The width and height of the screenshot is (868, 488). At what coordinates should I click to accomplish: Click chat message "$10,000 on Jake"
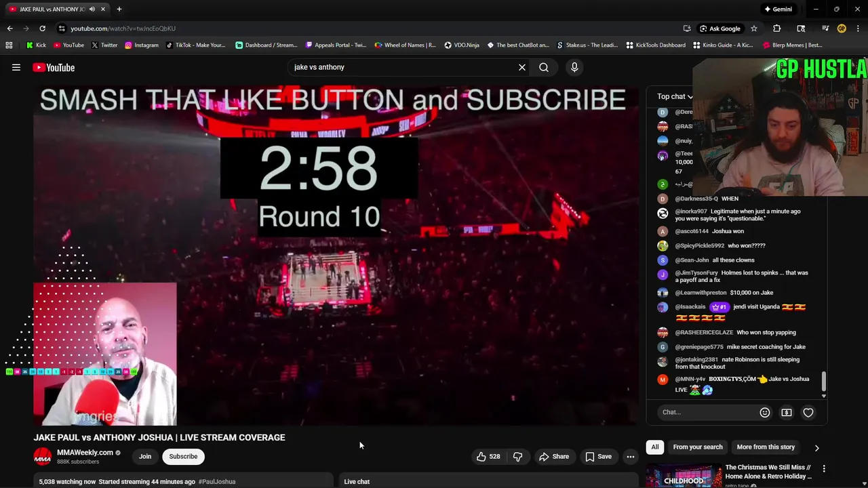click(x=751, y=293)
